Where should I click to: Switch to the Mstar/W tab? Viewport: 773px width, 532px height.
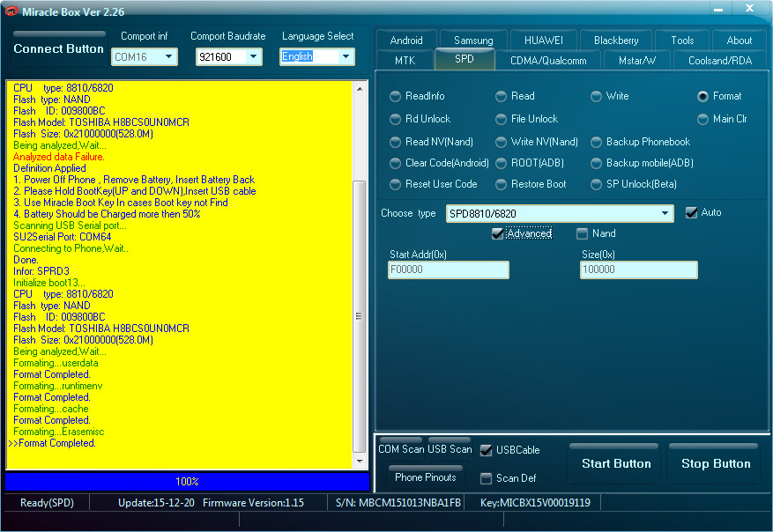(637, 60)
